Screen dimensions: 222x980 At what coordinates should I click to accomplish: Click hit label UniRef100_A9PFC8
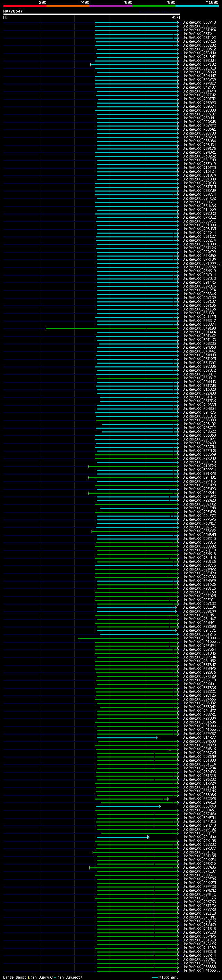click(x=199, y=887)
